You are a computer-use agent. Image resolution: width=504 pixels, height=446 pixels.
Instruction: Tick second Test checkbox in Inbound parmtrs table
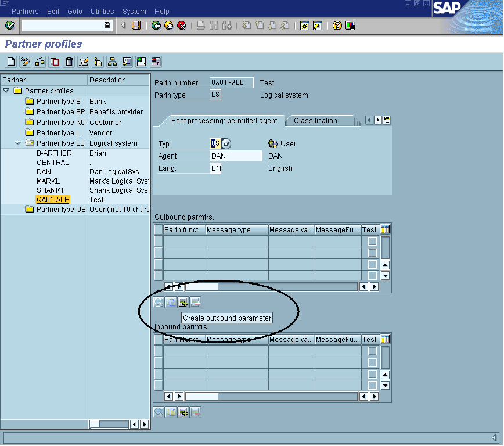coord(372,362)
